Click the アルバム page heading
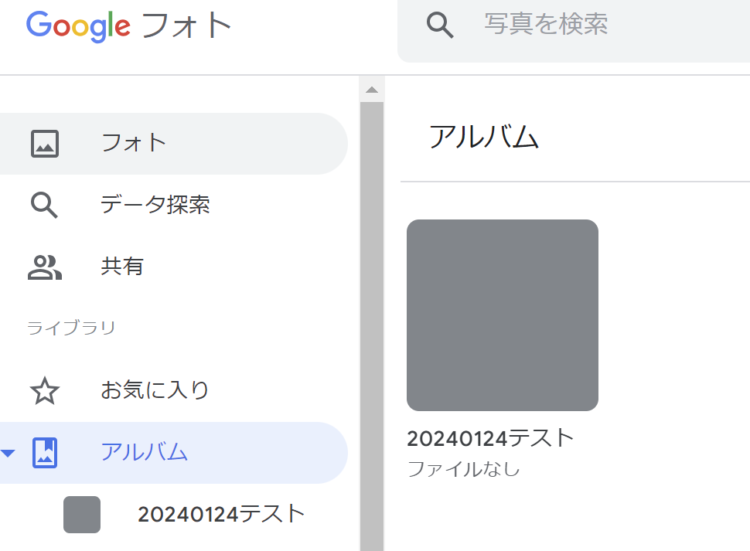The image size is (750, 551). (484, 137)
